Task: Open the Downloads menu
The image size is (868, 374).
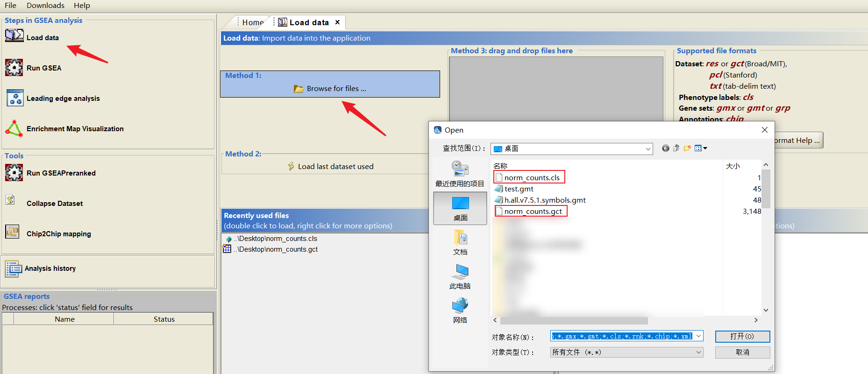Action: pyautogui.click(x=45, y=6)
